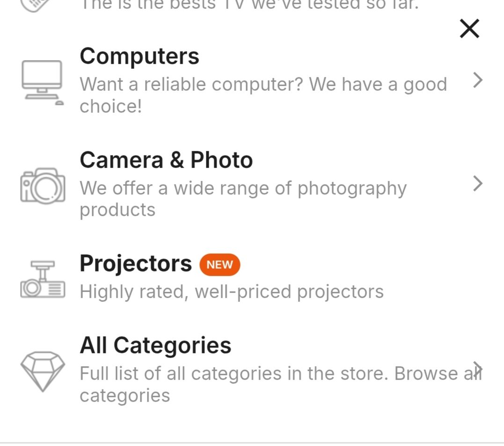Go to the All Categories heading
Screen dimensions: 504x446
tap(155, 345)
